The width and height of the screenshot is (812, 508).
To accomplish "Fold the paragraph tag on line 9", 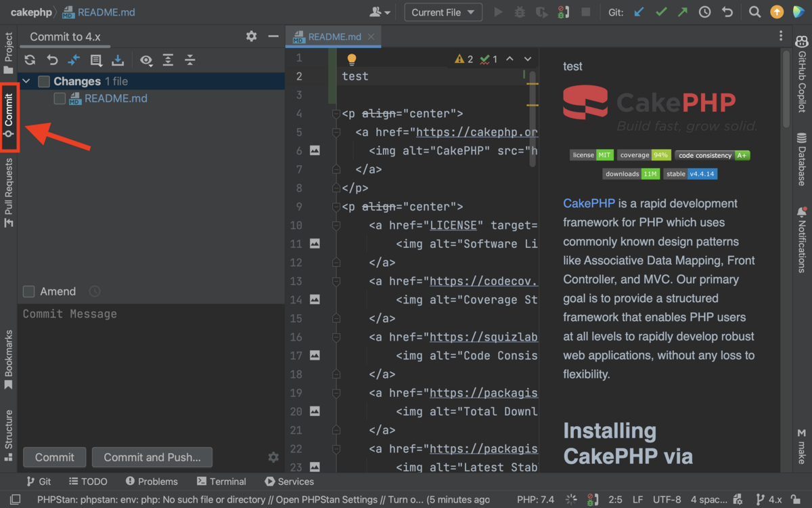I will pos(336,207).
